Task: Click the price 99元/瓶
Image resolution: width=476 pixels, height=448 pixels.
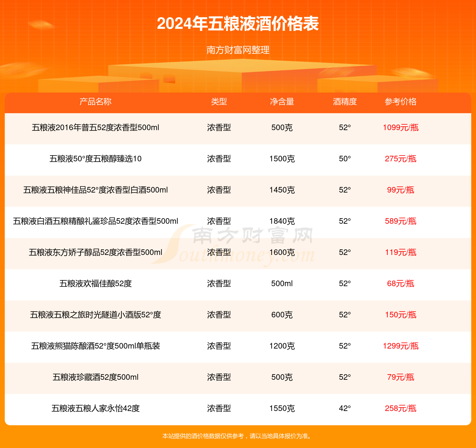Action: click(x=401, y=190)
